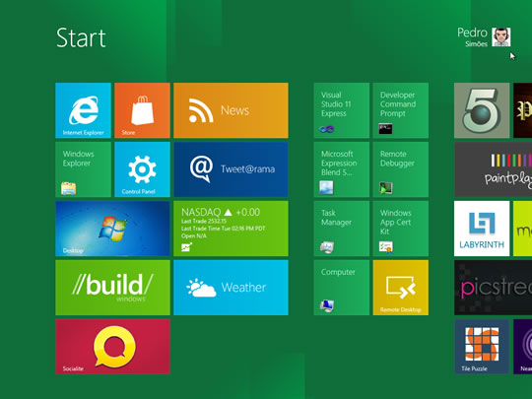Open the Weather tile
The height and width of the screenshot is (399, 532).
pyautogui.click(x=231, y=288)
